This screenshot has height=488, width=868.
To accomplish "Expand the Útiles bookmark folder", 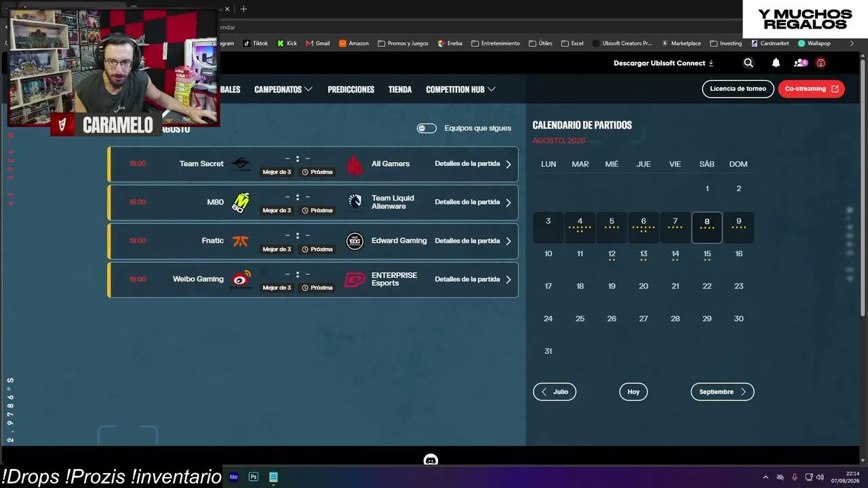I will (x=540, y=43).
